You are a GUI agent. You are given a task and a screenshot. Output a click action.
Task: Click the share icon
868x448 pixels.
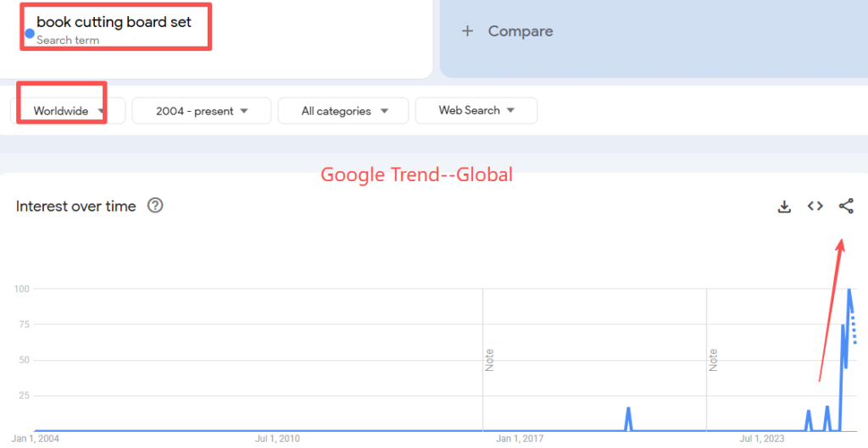[x=845, y=207]
